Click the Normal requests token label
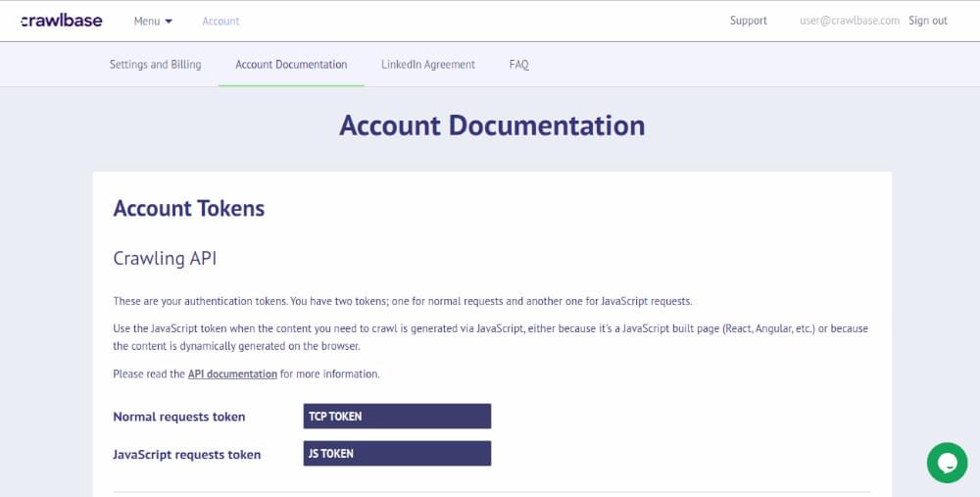980x497 pixels. tap(178, 417)
